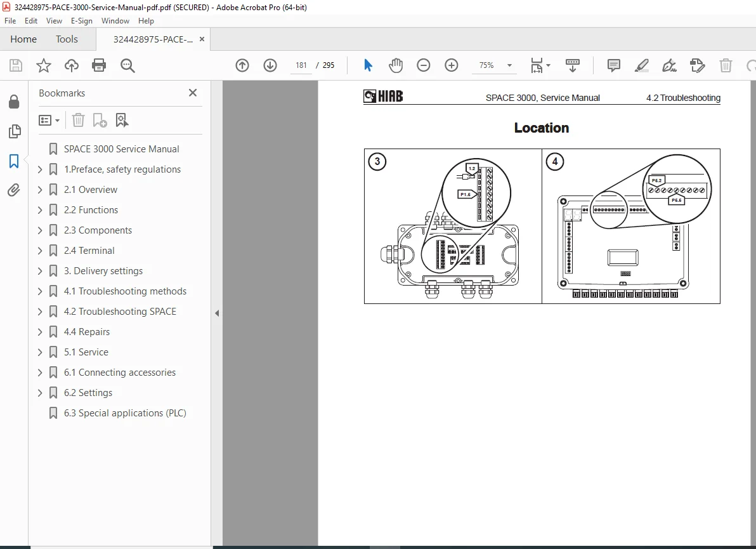Expand the 1.Preface, safety regulations bookmark

[x=40, y=169]
